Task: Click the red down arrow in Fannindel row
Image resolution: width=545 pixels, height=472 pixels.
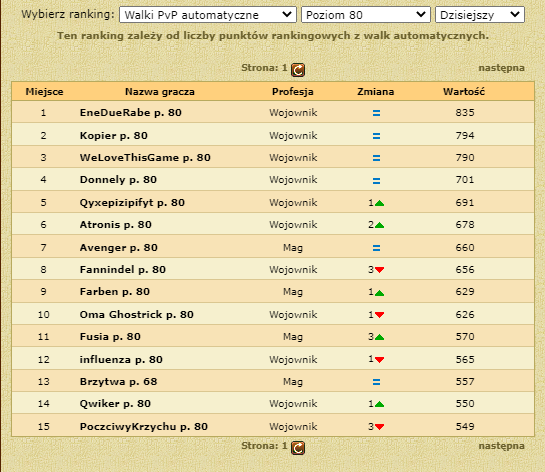Action: point(380,270)
